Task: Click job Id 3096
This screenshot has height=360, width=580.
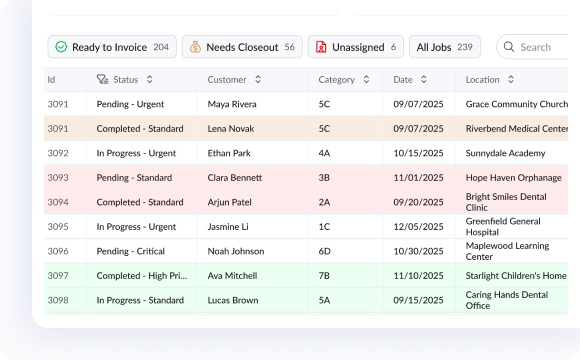Action: 58,251
